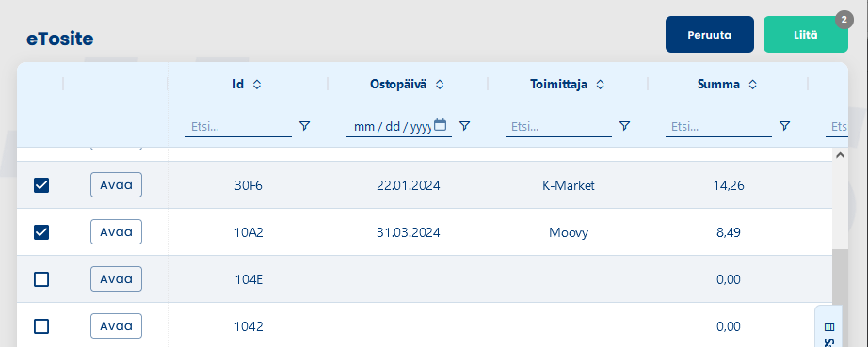Sort by Id using sort arrows
868x347 pixels.
[256, 85]
